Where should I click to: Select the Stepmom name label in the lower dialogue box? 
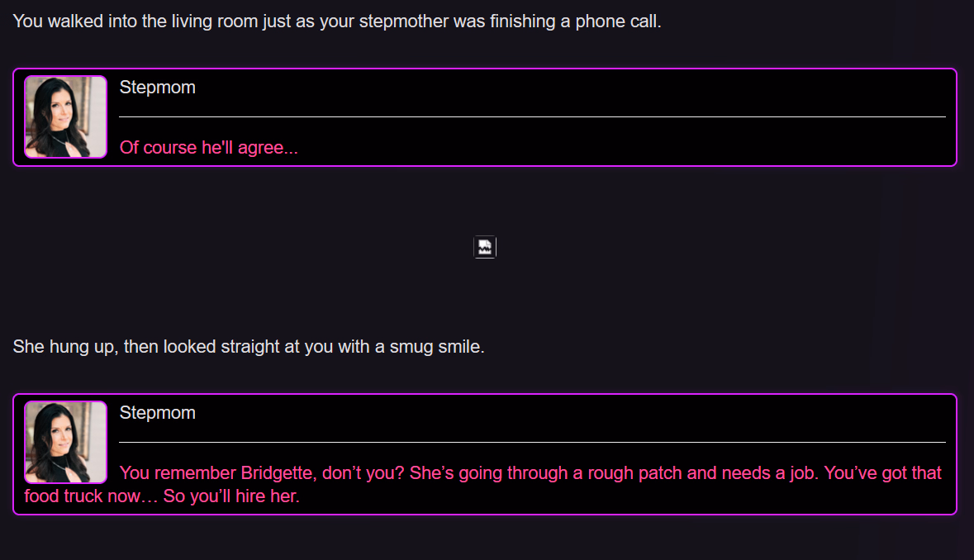[x=157, y=413]
